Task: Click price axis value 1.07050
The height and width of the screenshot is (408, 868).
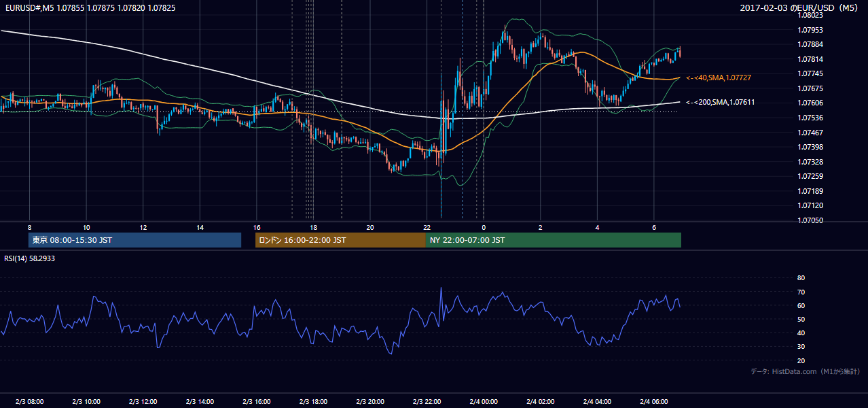Action: tap(811, 220)
